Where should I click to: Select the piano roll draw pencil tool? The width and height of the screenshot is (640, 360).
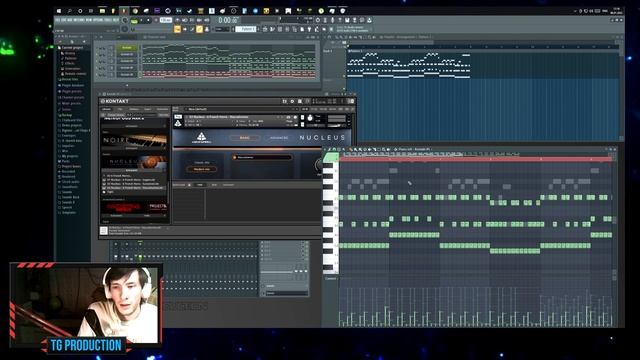[350, 149]
